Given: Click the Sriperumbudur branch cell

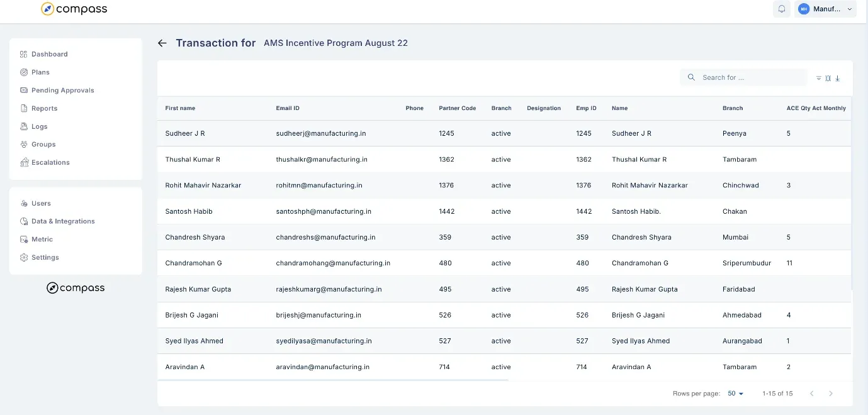Looking at the screenshot, I should (747, 263).
